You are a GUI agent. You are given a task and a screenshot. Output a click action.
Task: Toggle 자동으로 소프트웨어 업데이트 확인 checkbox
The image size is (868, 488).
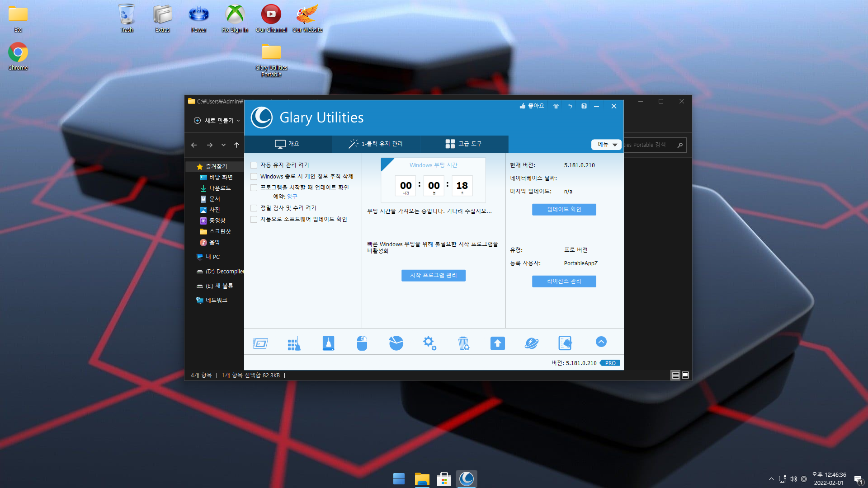coord(254,220)
